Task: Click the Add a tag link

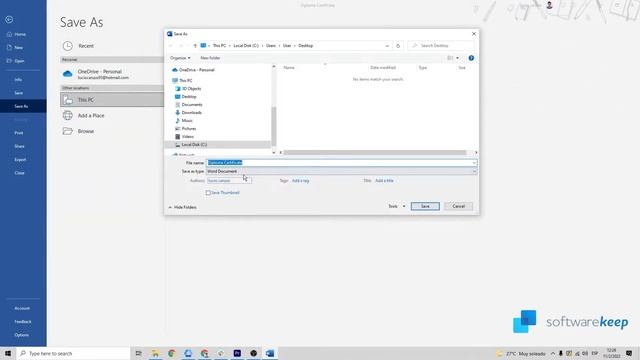Action: (x=300, y=180)
